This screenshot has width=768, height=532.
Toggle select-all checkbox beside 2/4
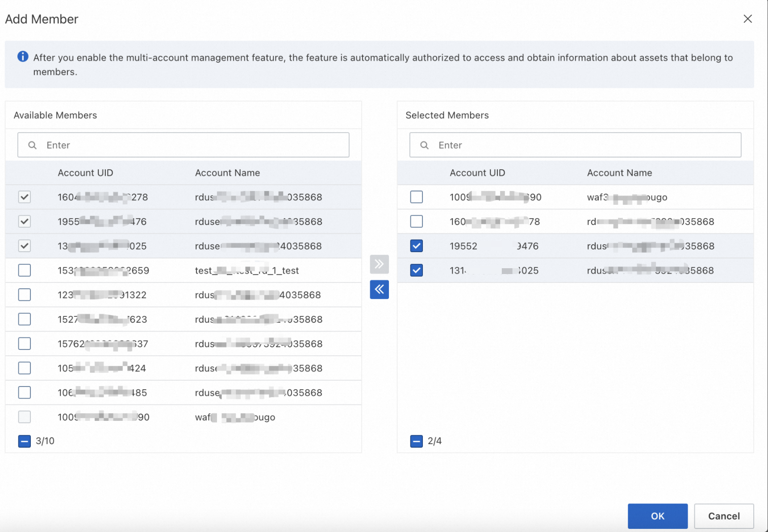pyautogui.click(x=417, y=441)
